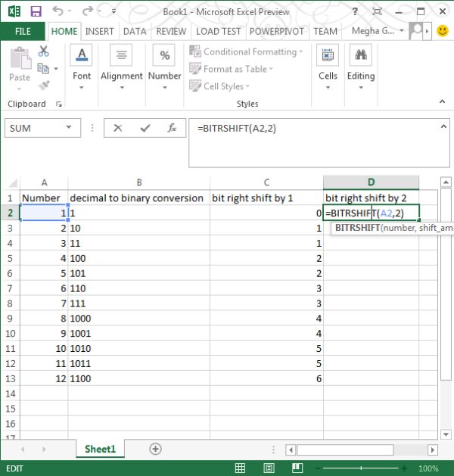Select row 5 header

point(10,258)
